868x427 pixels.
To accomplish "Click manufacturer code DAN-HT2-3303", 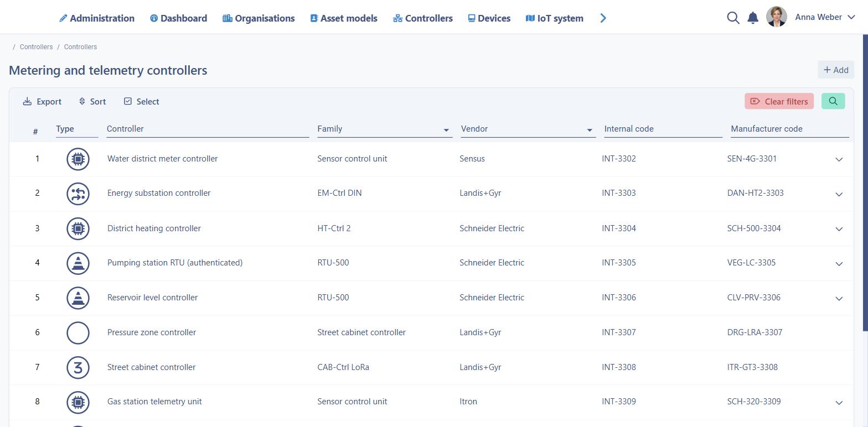I will (755, 193).
